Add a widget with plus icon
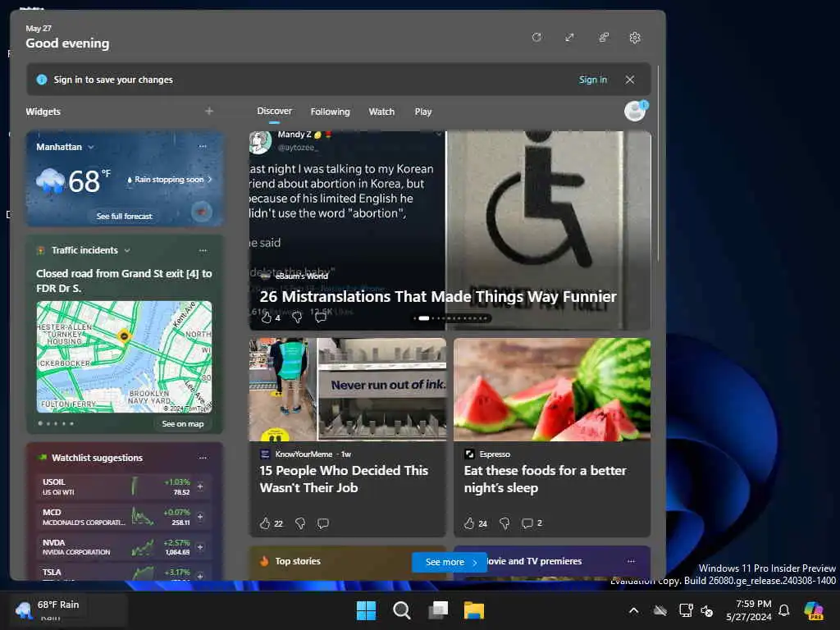Screen dimensions: 840x630 [209, 111]
